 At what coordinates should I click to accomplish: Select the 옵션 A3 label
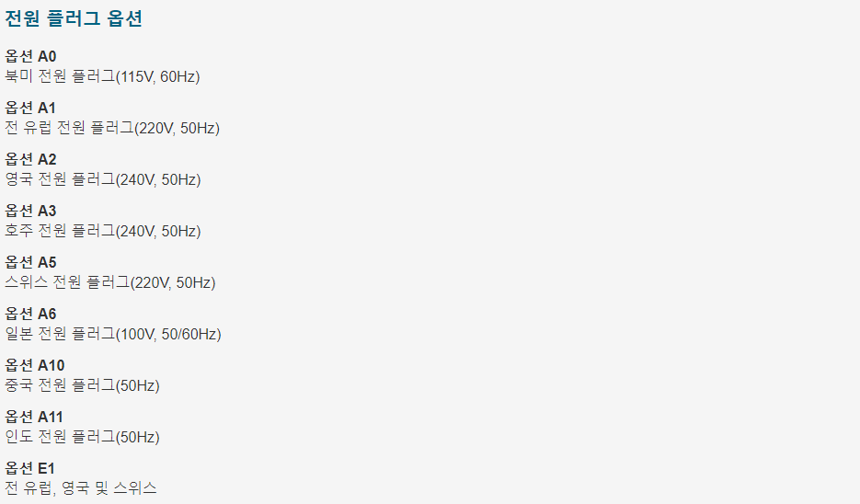30,212
